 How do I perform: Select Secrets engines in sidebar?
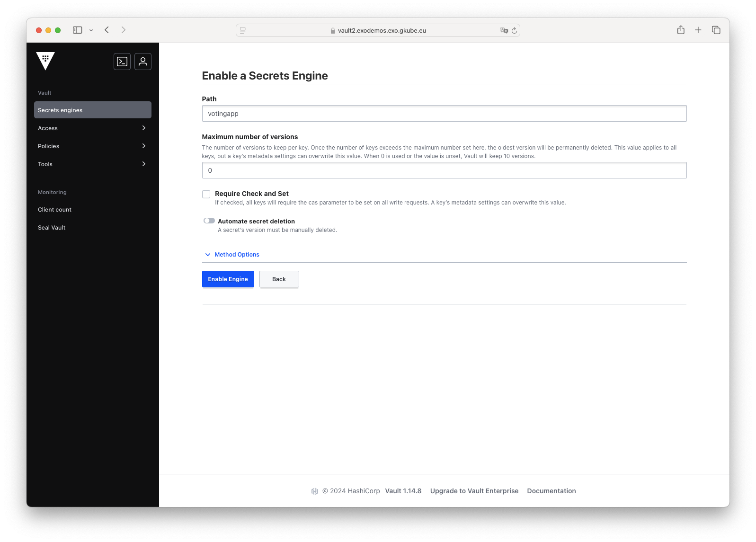92,110
